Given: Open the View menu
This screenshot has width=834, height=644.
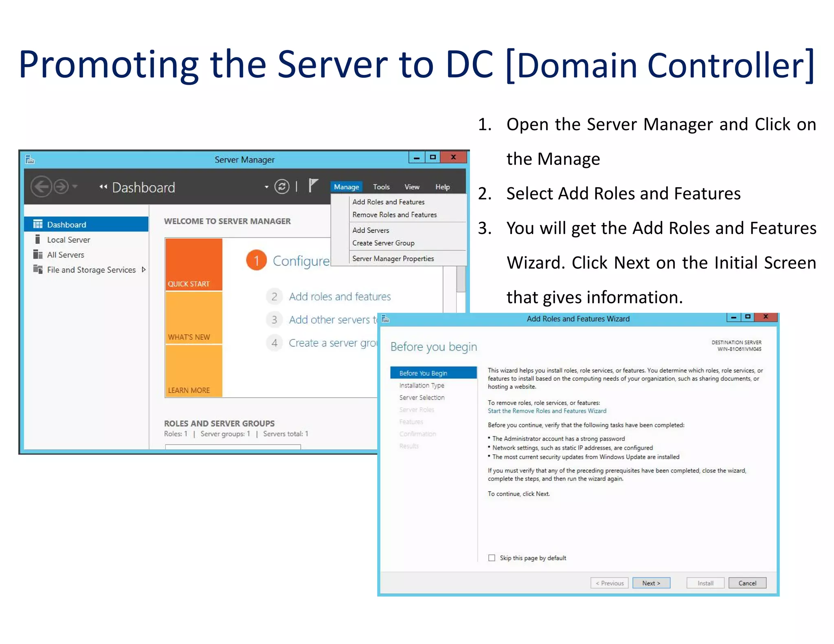Looking at the screenshot, I should click(x=412, y=186).
